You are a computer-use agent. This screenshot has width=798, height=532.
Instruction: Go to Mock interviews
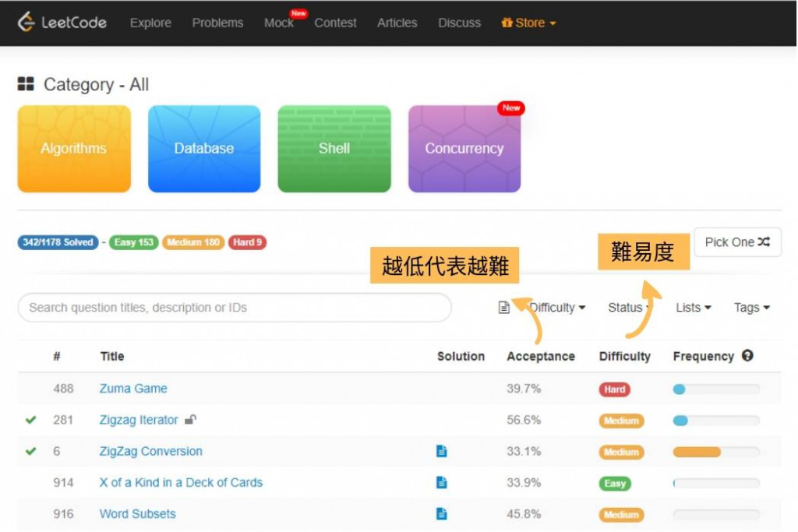278,23
